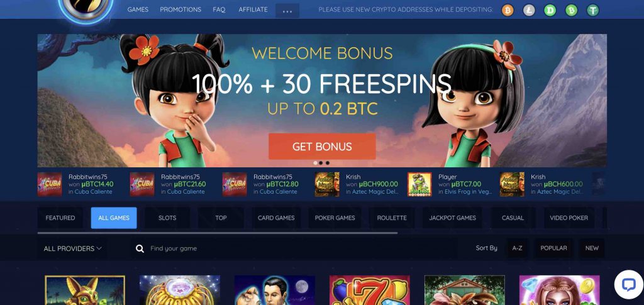
Task: Select the Litecoin coin icon
Action: pyautogui.click(x=528, y=10)
